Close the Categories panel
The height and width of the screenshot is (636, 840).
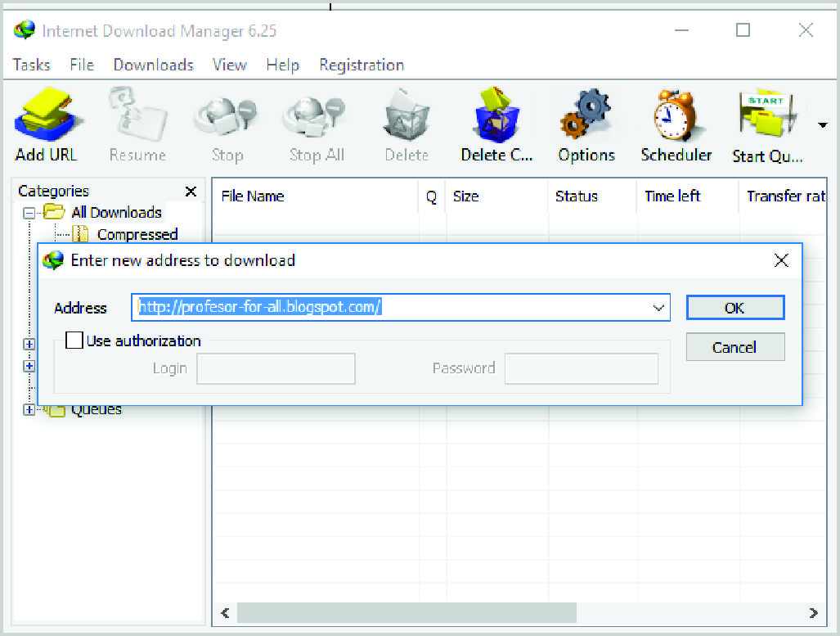tap(191, 192)
